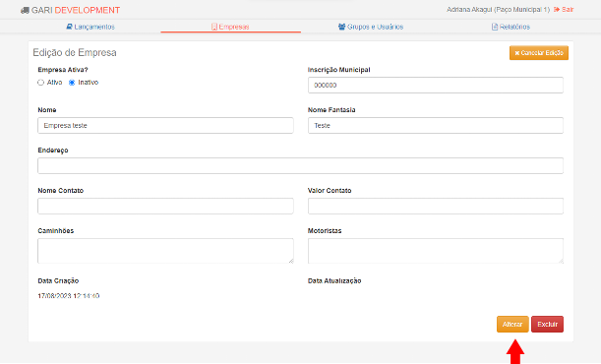Click the Grupos e Usuários people icon

pyautogui.click(x=341, y=27)
